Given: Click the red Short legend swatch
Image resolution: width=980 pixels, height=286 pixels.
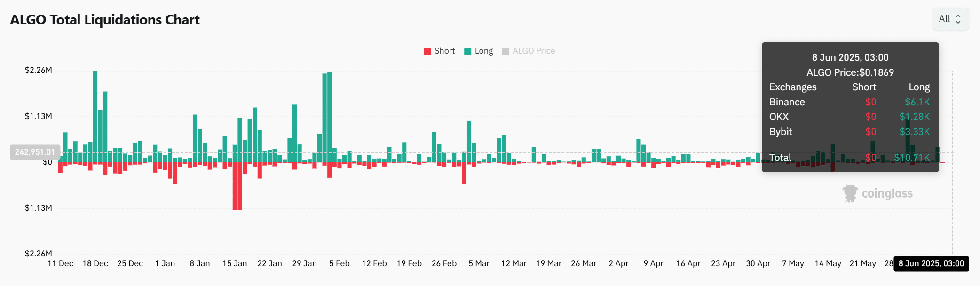Looking at the screenshot, I should coord(427,51).
